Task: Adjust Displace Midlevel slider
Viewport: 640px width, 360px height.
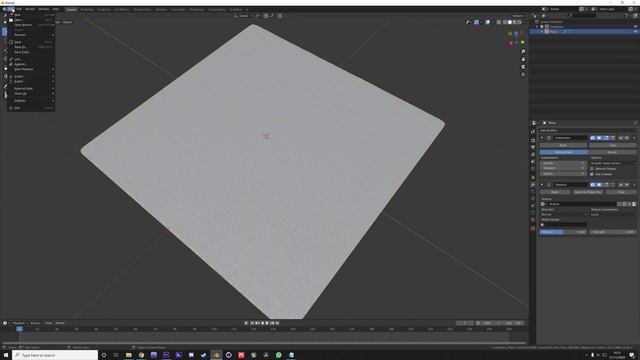Action: click(563, 232)
